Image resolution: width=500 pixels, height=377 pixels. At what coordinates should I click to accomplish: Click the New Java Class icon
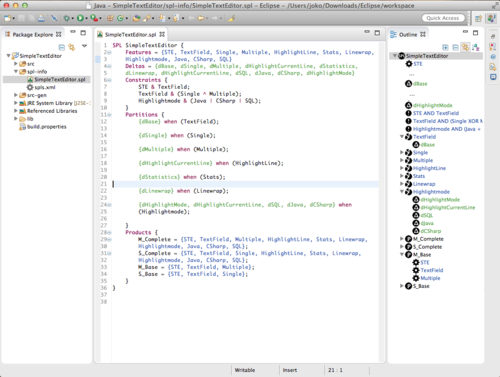tap(120, 18)
